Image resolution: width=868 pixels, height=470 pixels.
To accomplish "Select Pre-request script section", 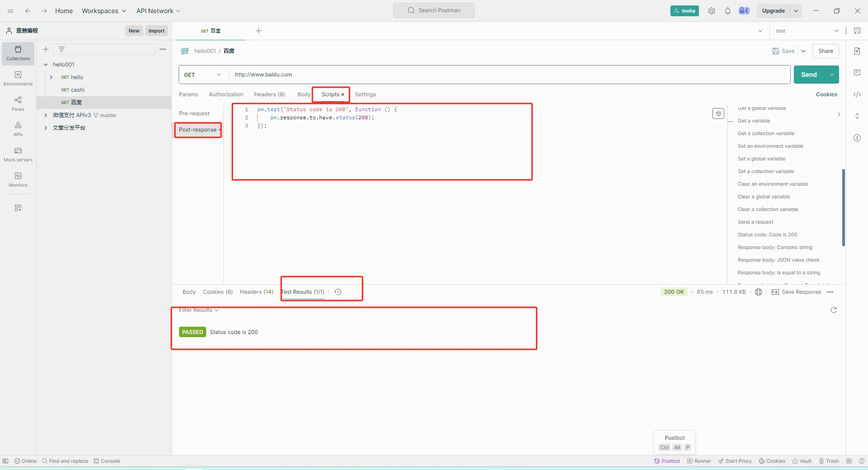I will point(194,113).
